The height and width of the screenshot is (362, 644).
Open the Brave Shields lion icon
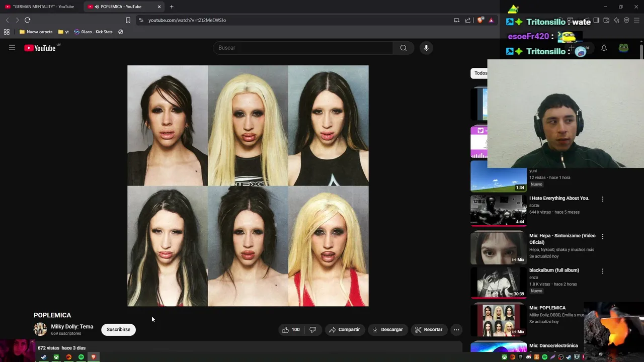click(480, 20)
